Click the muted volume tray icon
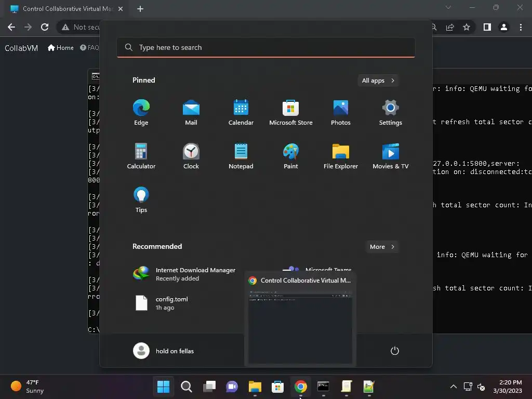Image resolution: width=532 pixels, height=399 pixels. (481, 387)
